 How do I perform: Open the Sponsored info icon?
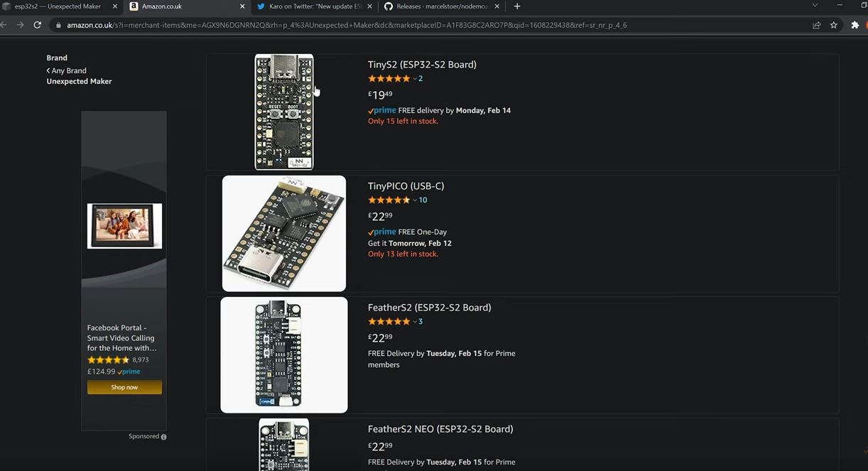pyautogui.click(x=163, y=437)
